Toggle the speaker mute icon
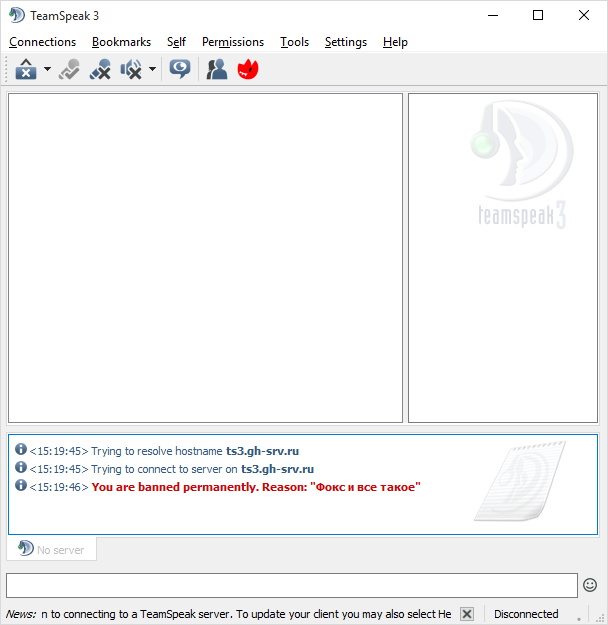 tap(131, 69)
